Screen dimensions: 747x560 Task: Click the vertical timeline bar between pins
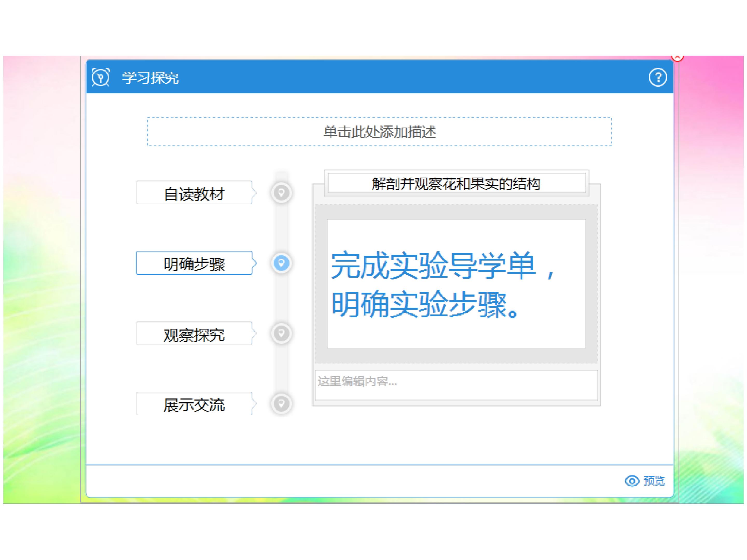[281, 228]
